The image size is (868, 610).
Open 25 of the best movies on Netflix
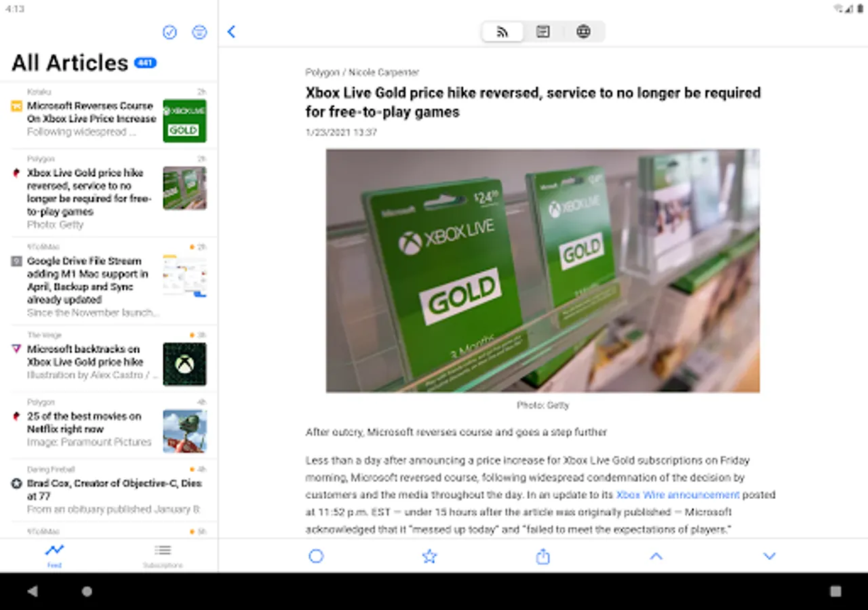[x=108, y=426]
